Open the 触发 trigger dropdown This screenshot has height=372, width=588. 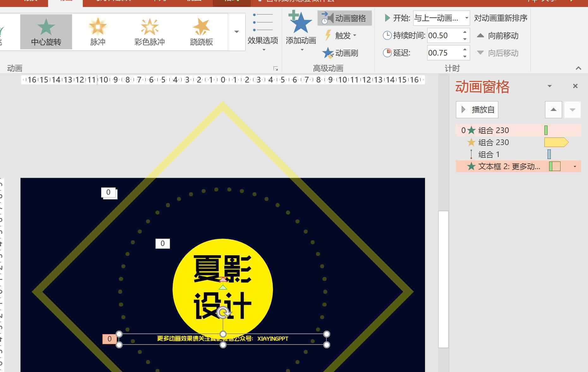coord(341,35)
